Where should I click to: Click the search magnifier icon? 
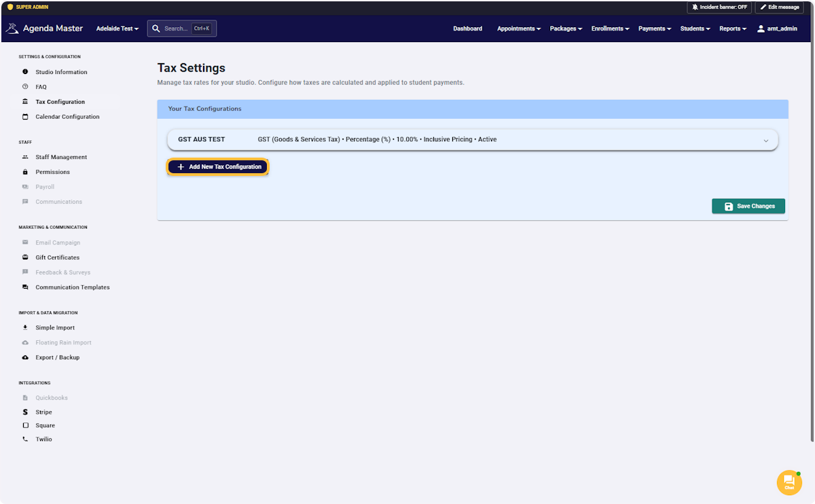point(156,29)
